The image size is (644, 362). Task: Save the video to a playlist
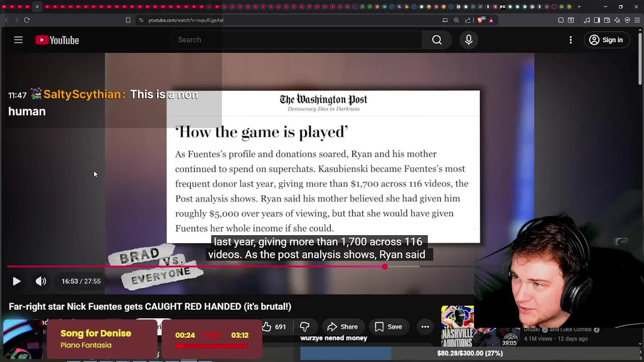pos(388,327)
